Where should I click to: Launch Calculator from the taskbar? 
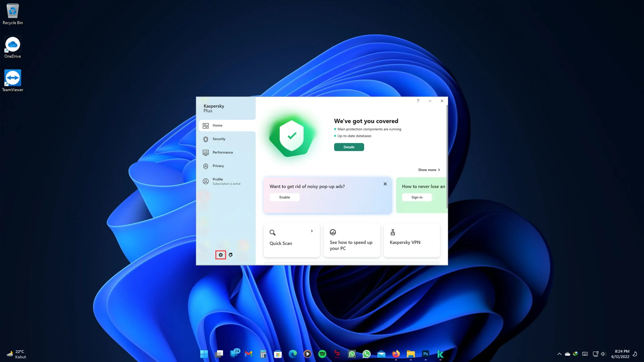coord(263,354)
